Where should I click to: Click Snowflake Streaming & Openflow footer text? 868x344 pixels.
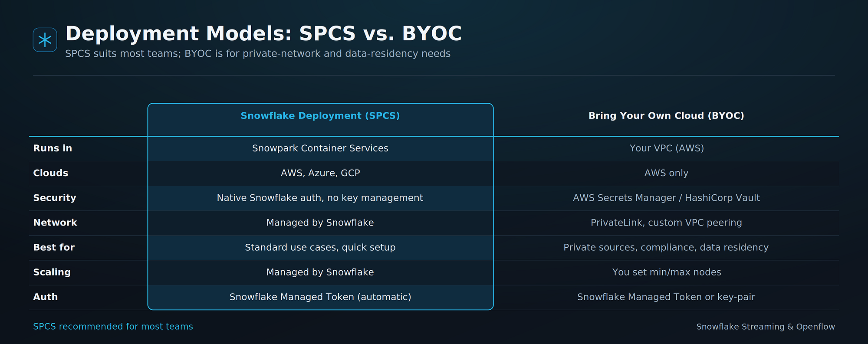pos(766,327)
